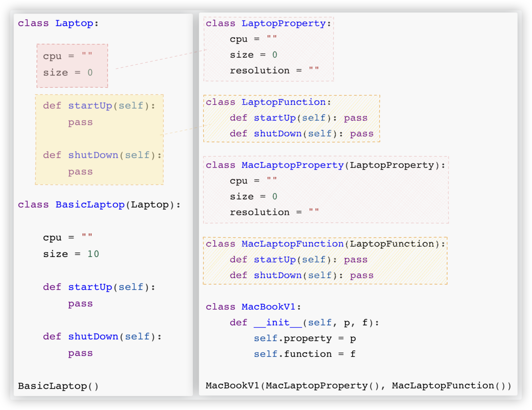Click the MacBookV1 class name in its definition
Image resolution: width=532 pixels, height=410 pixels.
[x=268, y=307]
